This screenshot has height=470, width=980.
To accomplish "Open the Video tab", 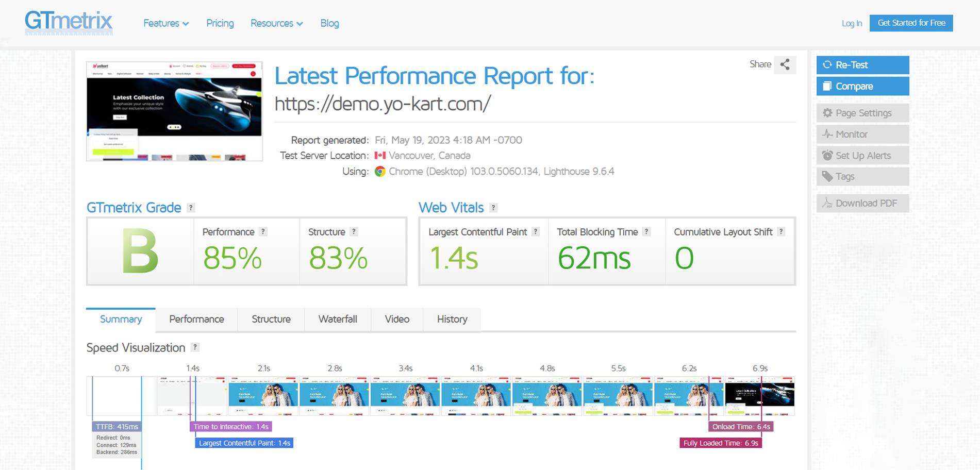I will tap(397, 320).
